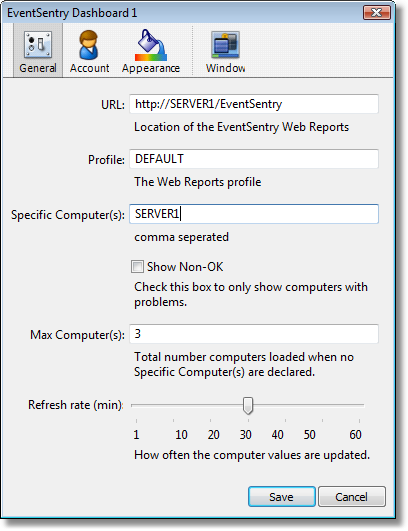Select the Profile field containing DEFAULT
Screen dimensions: 408x531
(x=254, y=159)
